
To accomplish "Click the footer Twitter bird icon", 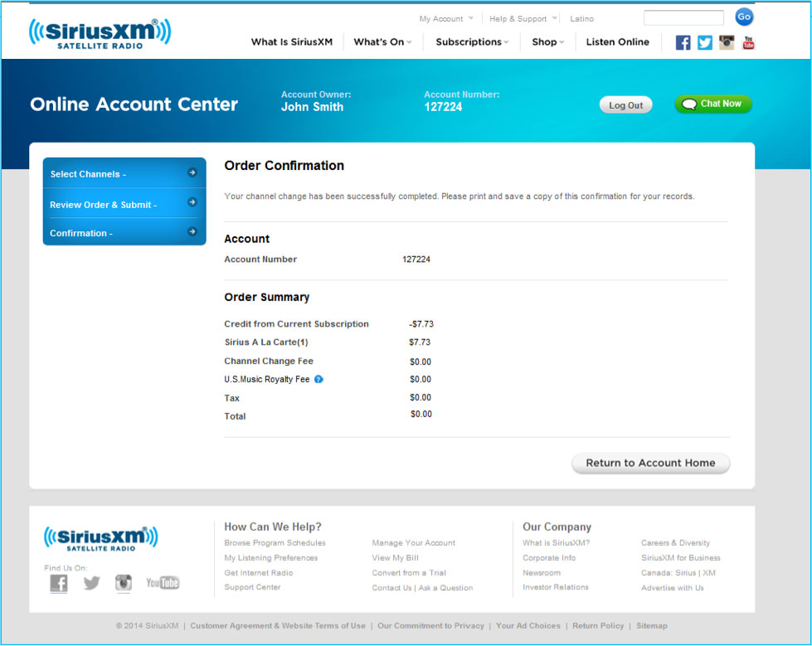I will coord(92,583).
